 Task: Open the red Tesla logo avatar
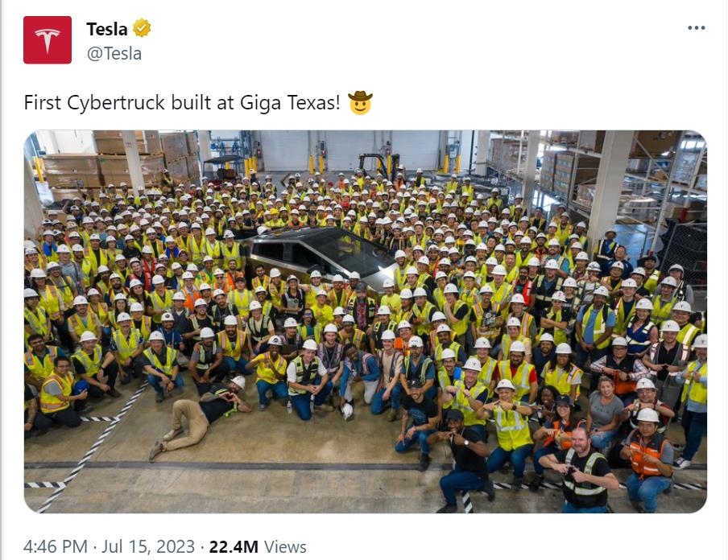(x=48, y=40)
